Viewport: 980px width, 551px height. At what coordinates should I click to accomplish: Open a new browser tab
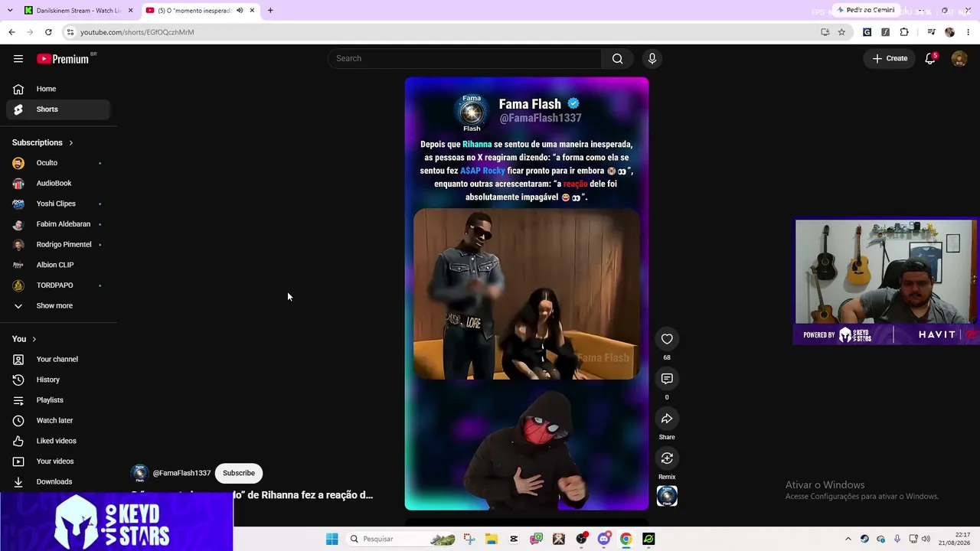tap(270, 11)
